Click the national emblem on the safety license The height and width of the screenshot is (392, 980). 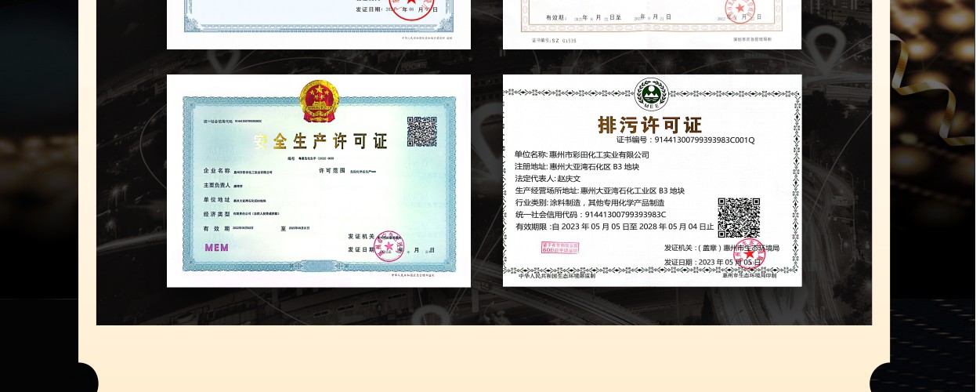(319, 100)
